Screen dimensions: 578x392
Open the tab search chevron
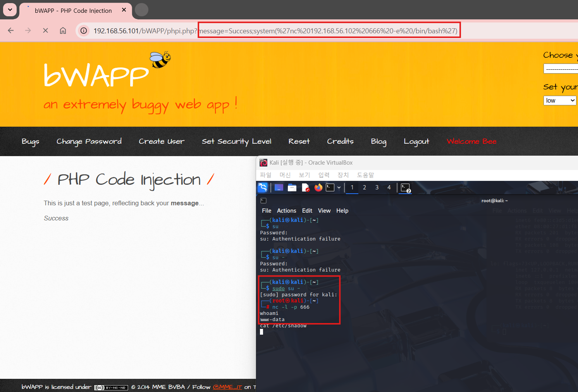(10, 10)
